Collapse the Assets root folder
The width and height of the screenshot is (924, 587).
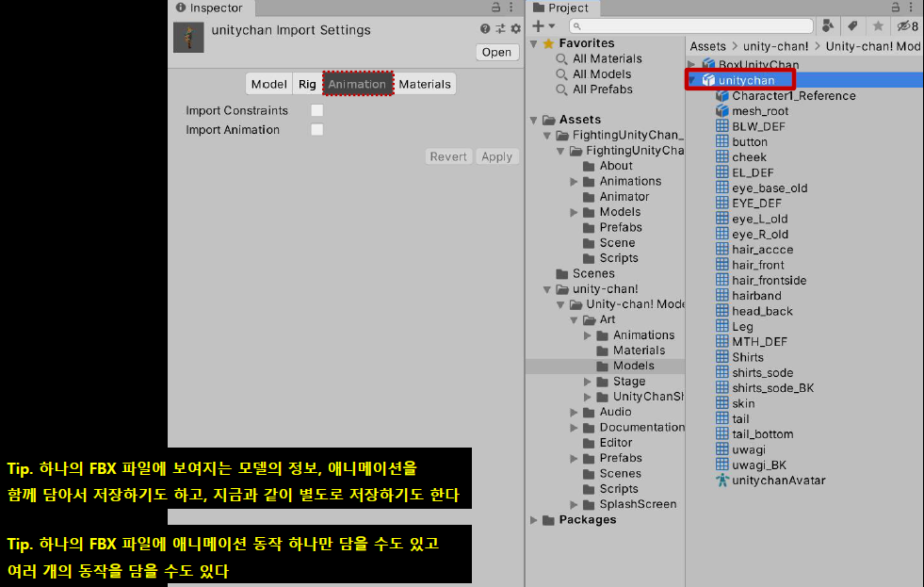[534, 121]
